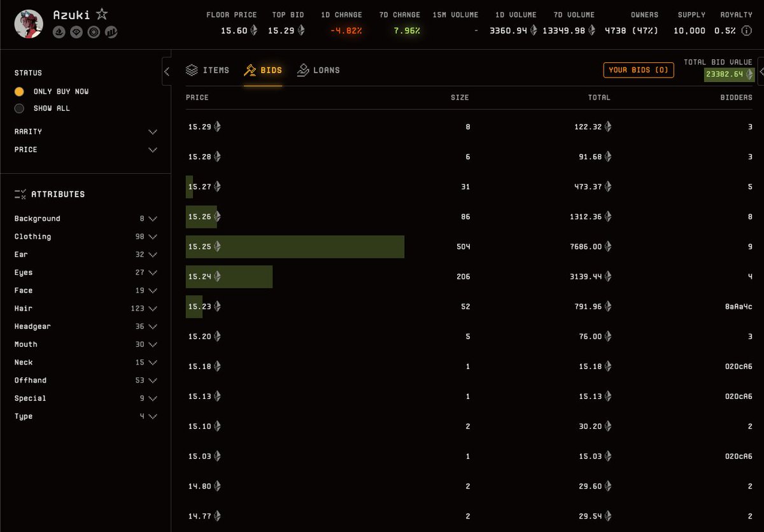Screen dimensions: 764x532
Task: Switch to the Items tab
Action: [x=208, y=70]
